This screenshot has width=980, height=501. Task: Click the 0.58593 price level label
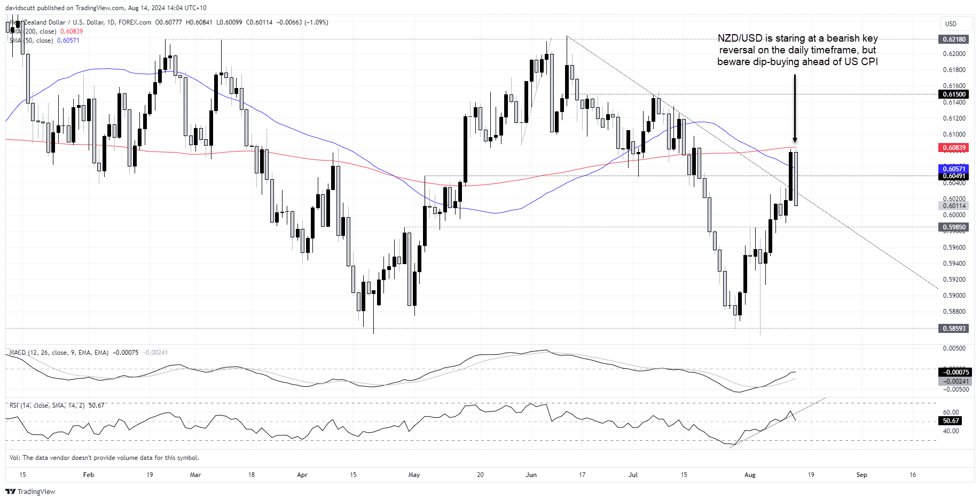pos(954,329)
